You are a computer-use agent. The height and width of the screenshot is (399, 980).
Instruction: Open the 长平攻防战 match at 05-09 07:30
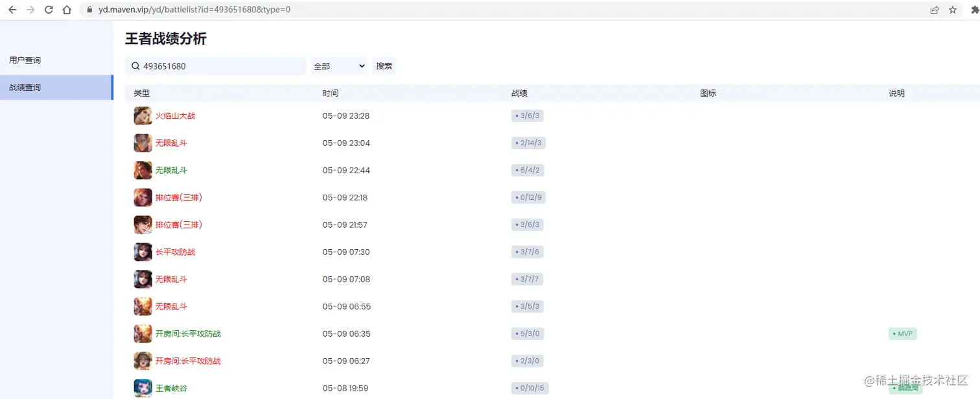pyautogui.click(x=175, y=252)
